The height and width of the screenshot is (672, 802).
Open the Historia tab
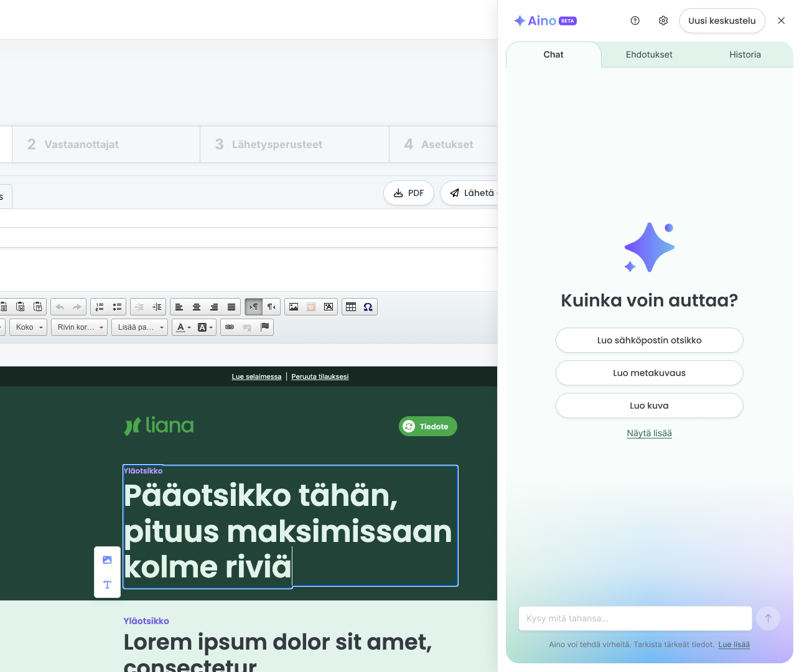pos(745,55)
